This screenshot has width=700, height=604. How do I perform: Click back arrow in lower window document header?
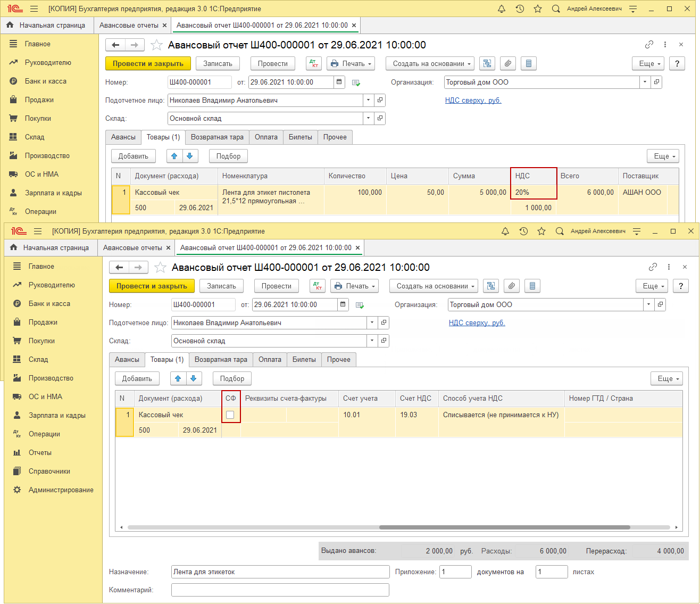119,267
